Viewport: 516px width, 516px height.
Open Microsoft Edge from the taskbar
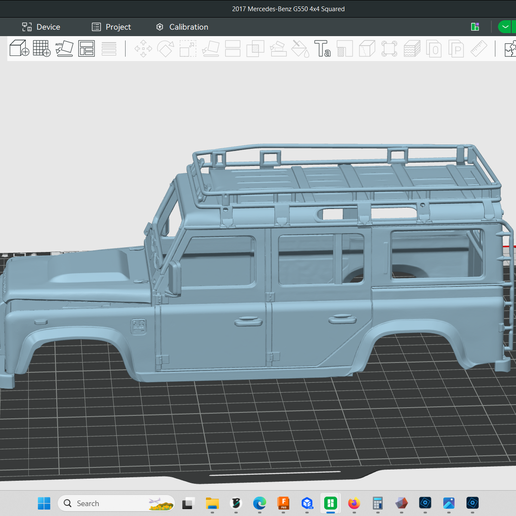(259, 503)
